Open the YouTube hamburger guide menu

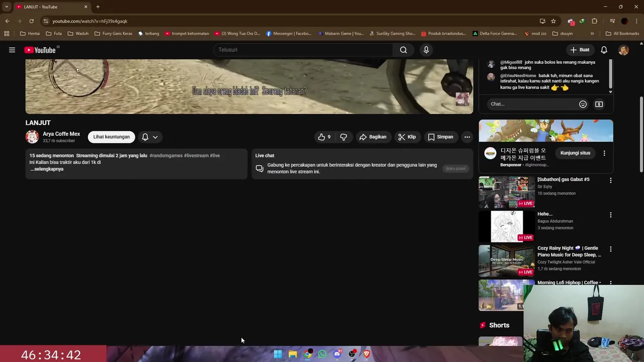(x=12, y=50)
